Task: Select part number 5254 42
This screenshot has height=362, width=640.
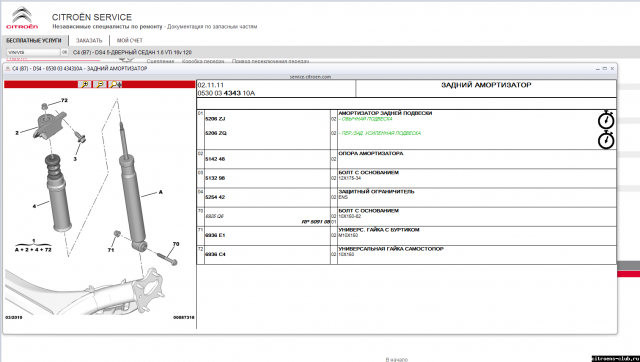Action: point(215,197)
